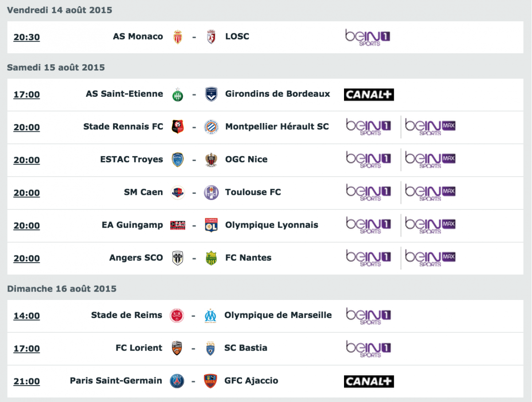
Task: Select the Olympique Lyonnais crest
Action: point(211,225)
